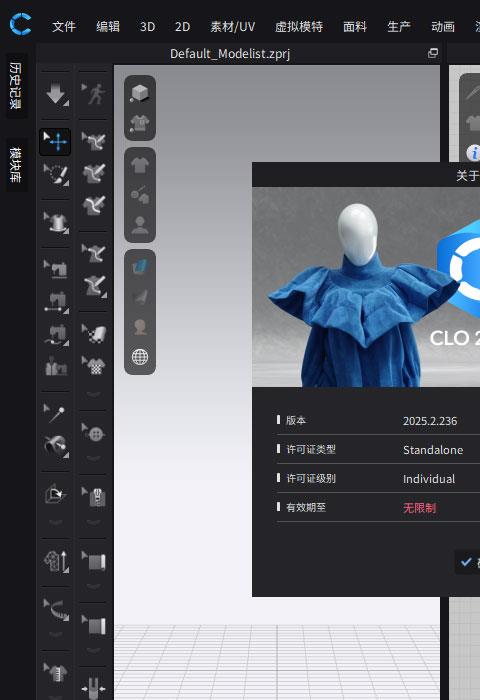
Task: Click the red 无限制 expiry value
Action: click(x=419, y=508)
